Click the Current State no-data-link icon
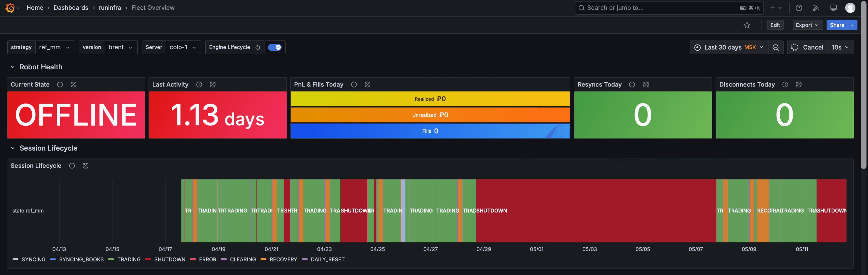The height and width of the screenshot is (275, 868). [x=73, y=85]
